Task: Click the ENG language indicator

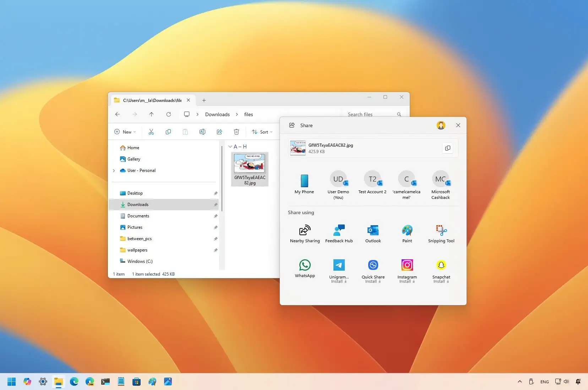Action: [544, 382]
